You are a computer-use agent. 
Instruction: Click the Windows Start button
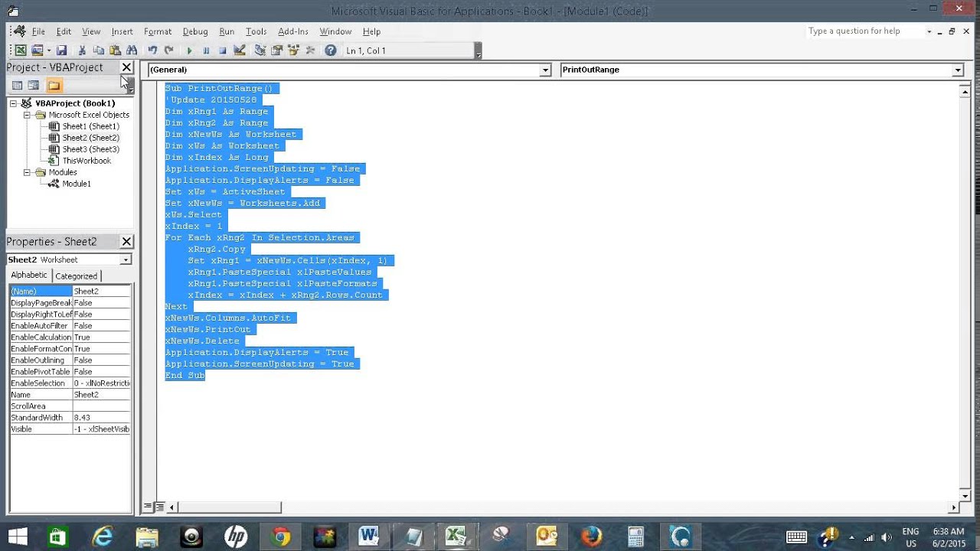(17, 536)
